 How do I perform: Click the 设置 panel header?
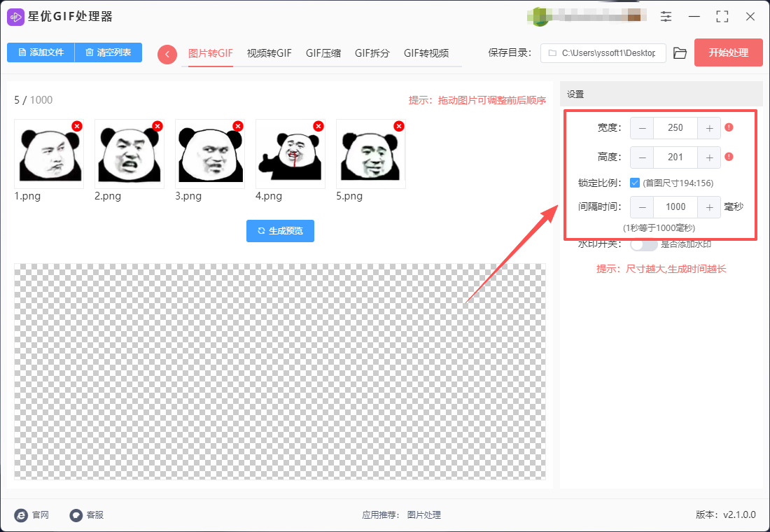pyautogui.click(x=661, y=94)
